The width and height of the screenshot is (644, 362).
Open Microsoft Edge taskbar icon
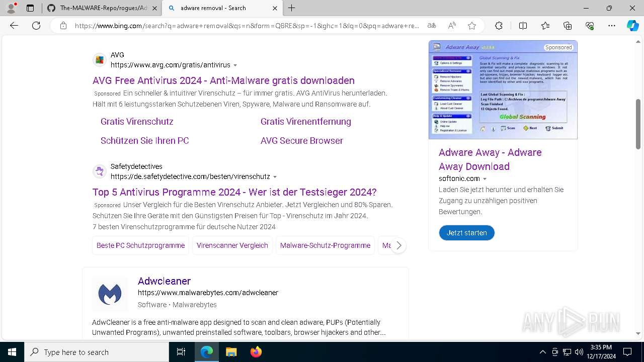(207, 352)
